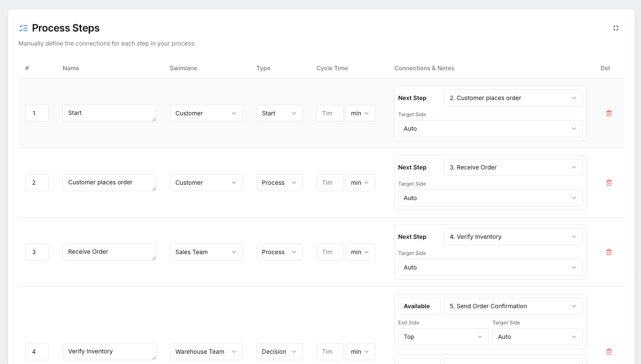Viewport: 641px width, 364px height.
Task: Open Warehouse Team swimlane dropdown
Action: click(206, 352)
